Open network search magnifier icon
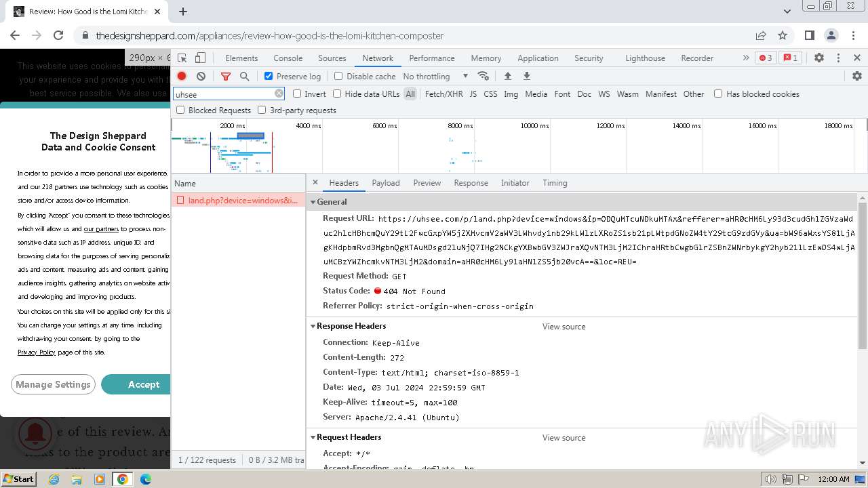This screenshot has width=868, height=488. [244, 77]
